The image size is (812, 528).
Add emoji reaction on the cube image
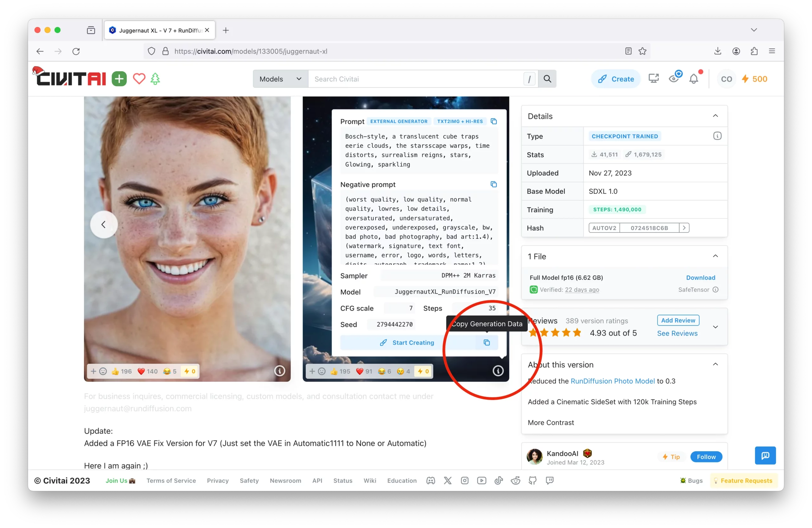(317, 371)
